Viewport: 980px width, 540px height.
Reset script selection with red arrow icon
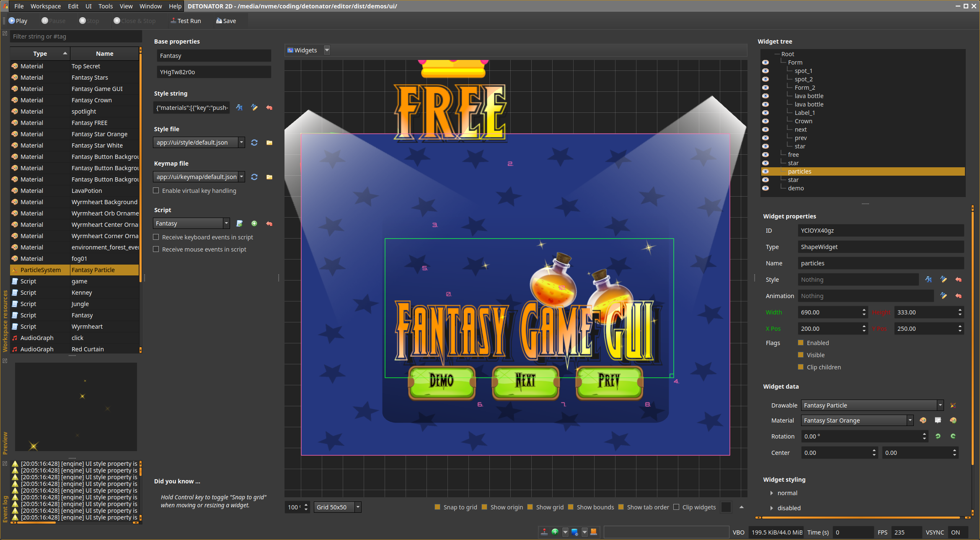(269, 223)
